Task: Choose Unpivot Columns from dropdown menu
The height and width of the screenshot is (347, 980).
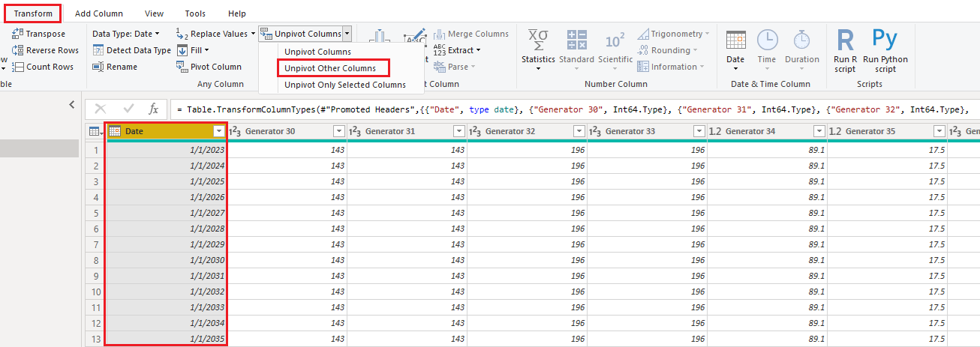Action: pyautogui.click(x=317, y=52)
